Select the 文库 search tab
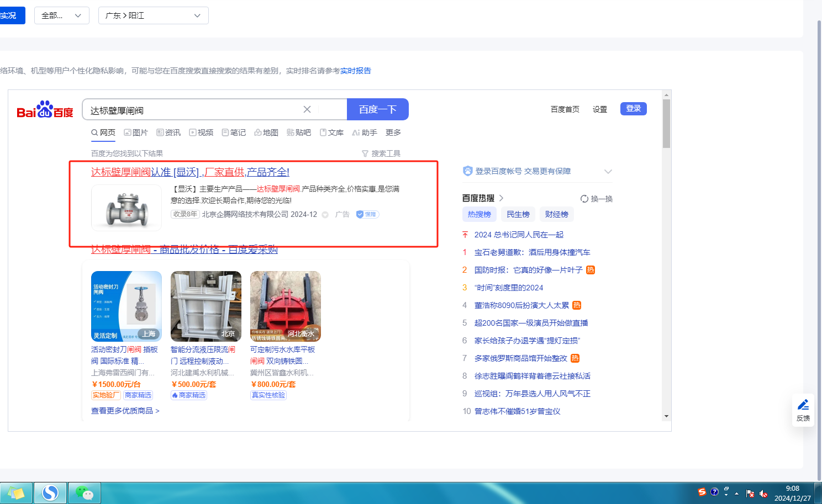Viewport: 822px width, 504px height. pyautogui.click(x=331, y=132)
